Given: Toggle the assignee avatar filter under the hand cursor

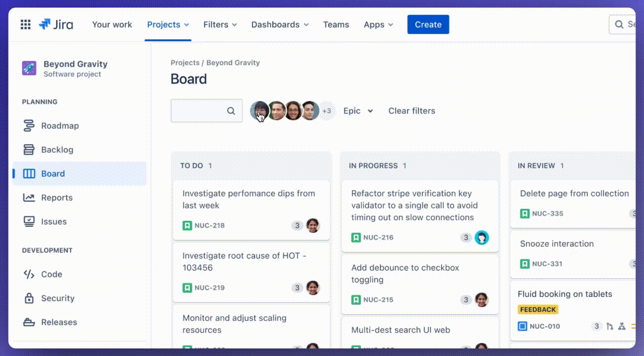Looking at the screenshot, I should [259, 110].
